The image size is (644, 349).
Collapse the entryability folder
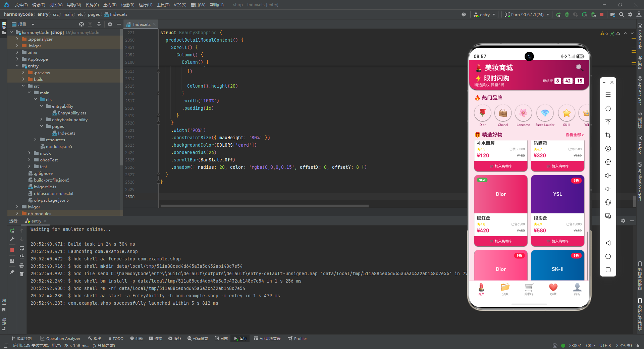tap(41, 106)
